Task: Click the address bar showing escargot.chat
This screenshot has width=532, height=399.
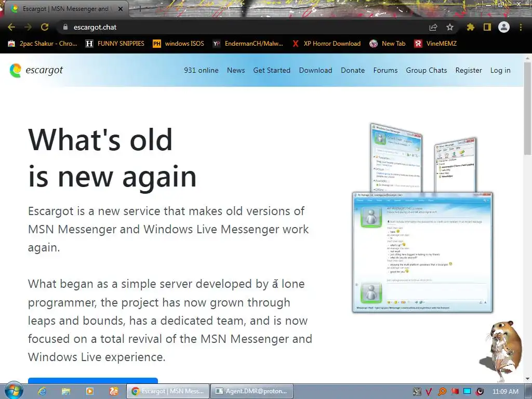Action: click(x=244, y=27)
